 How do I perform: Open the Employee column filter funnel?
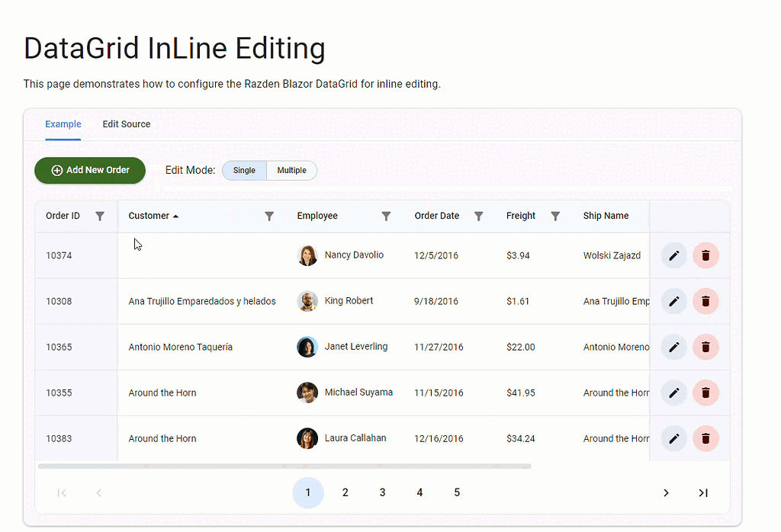tap(387, 216)
